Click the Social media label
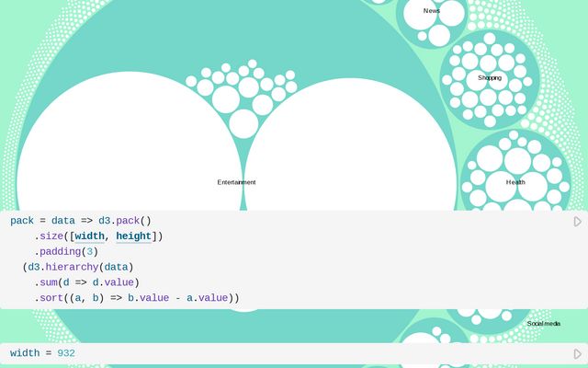The image size is (588, 368). (x=544, y=324)
